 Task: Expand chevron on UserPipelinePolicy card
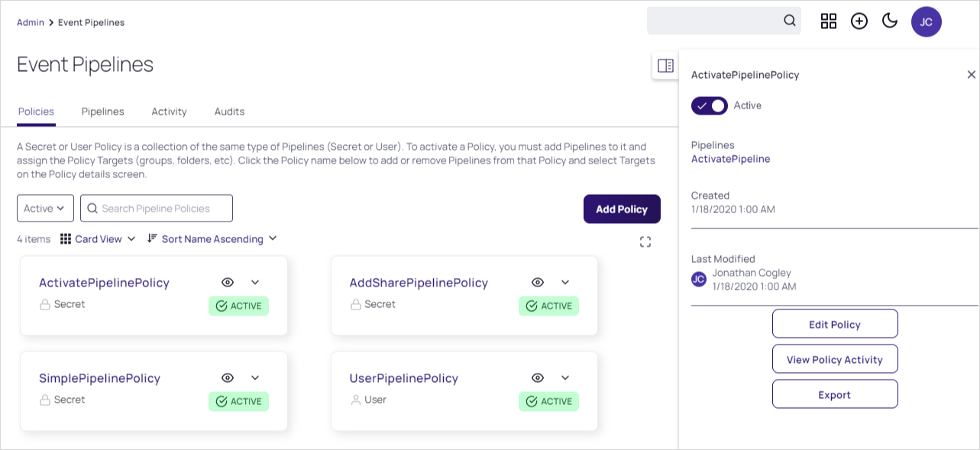pos(565,378)
